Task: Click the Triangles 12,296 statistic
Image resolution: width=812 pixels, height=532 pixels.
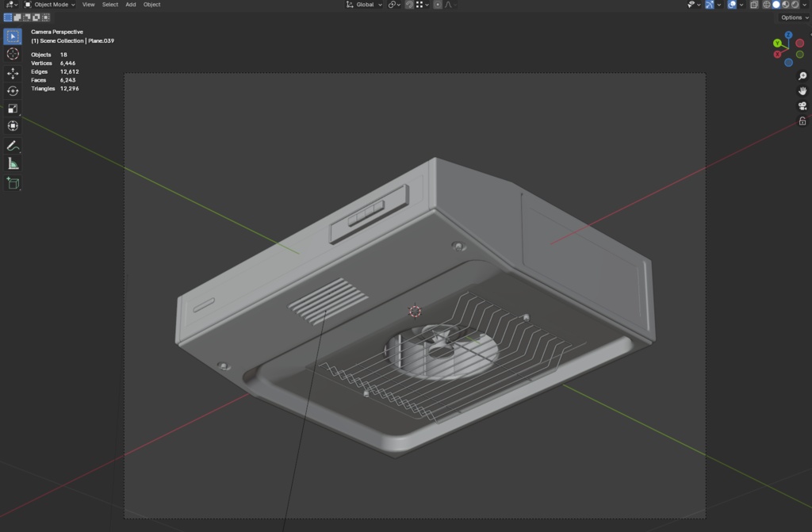Action: [55, 89]
